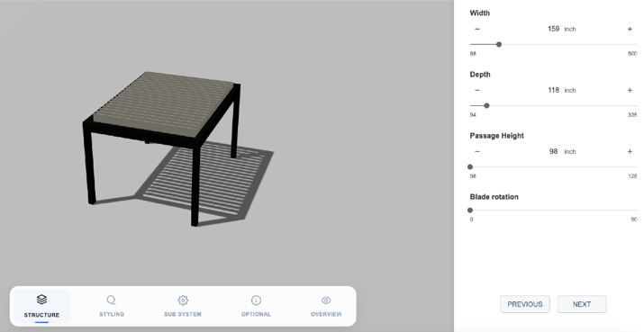Click the Blade rotation slider handle

470,211
